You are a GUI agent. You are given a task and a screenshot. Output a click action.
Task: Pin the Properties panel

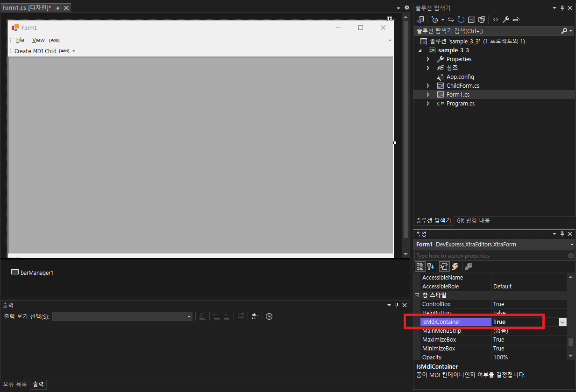[x=562, y=234]
